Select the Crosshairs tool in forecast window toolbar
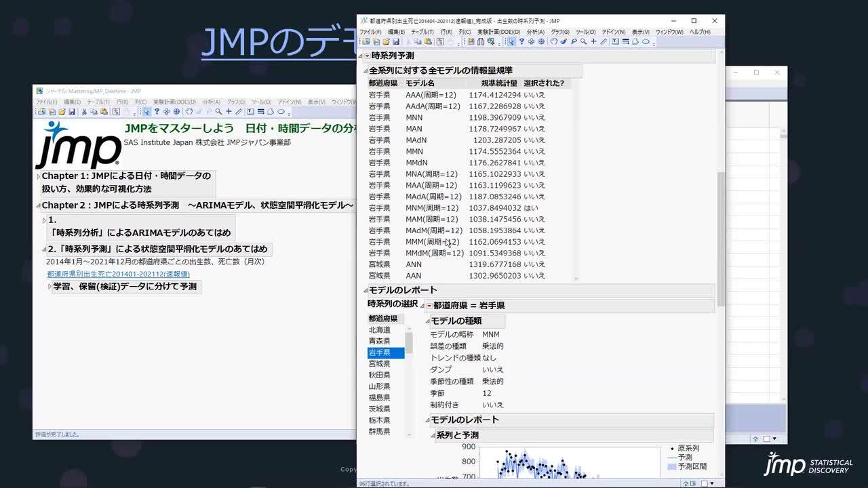This screenshot has height=488, width=868. tap(593, 41)
